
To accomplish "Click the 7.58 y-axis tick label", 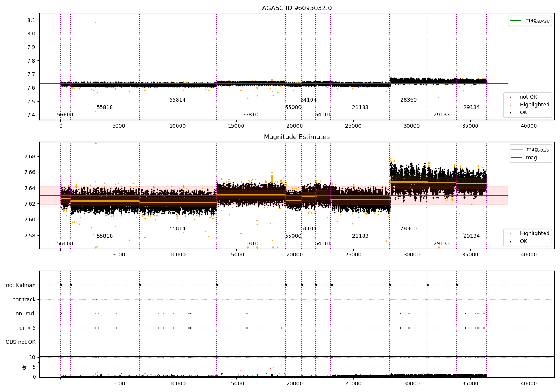I will tap(30, 236).
